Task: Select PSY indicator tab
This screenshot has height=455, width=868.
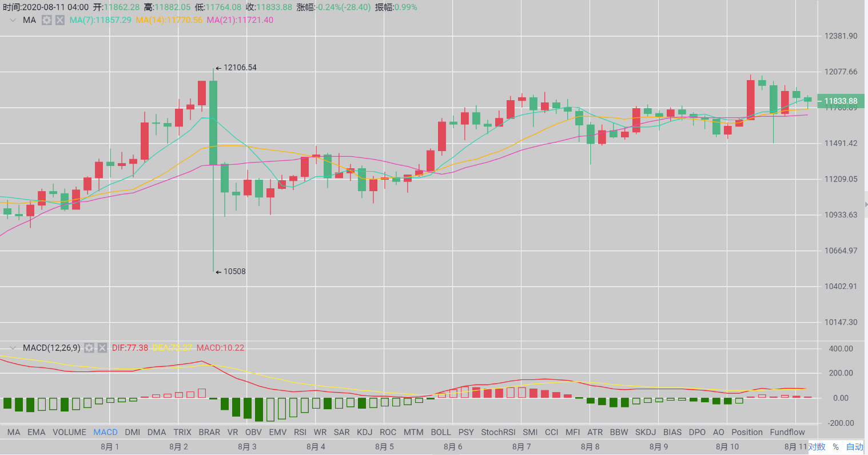Action: (x=466, y=432)
